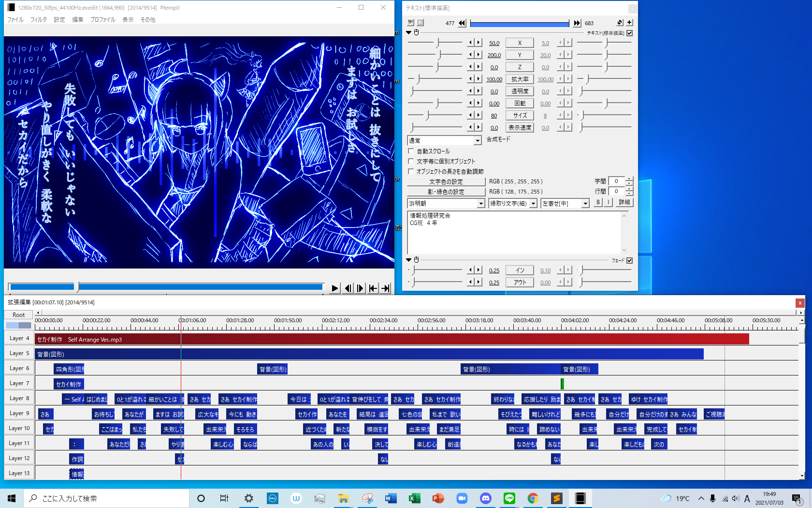Toggle visibility of Layer 13

coord(19,473)
